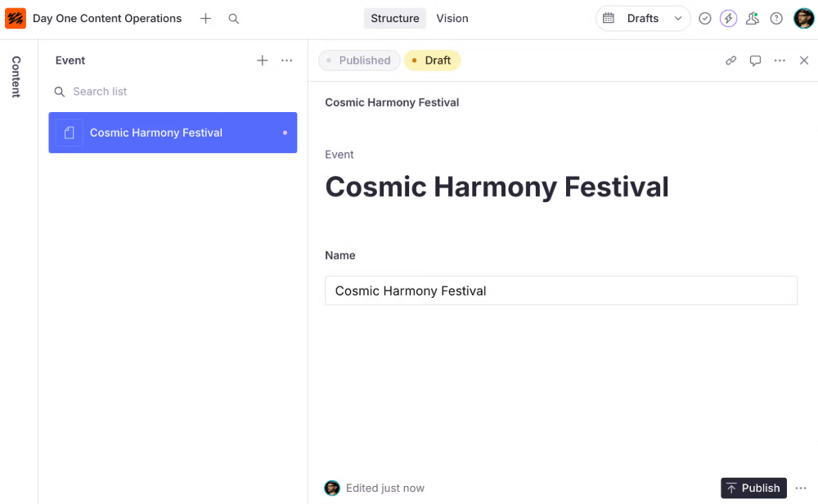The width and height of the screenshot is (818, 504).
Task: Open the user avatar menu
Action: tap(803, 18)
